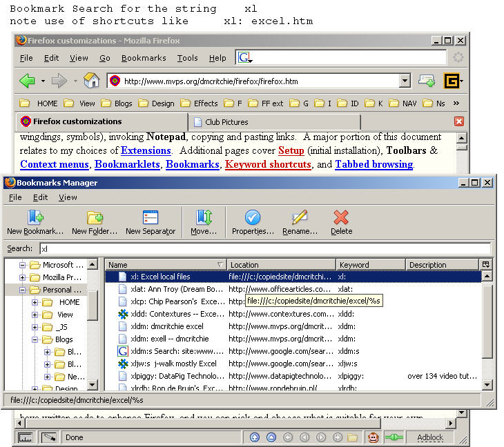Open the Back button history dropdown arrow
This screenshot has width=504, height=447.
click(x=43, y=81)
